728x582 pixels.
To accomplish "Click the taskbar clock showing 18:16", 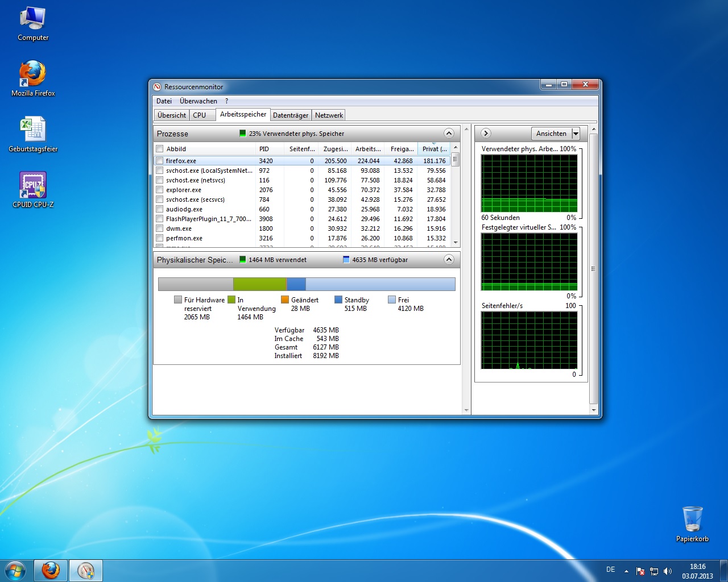I will tap(697, 571).
